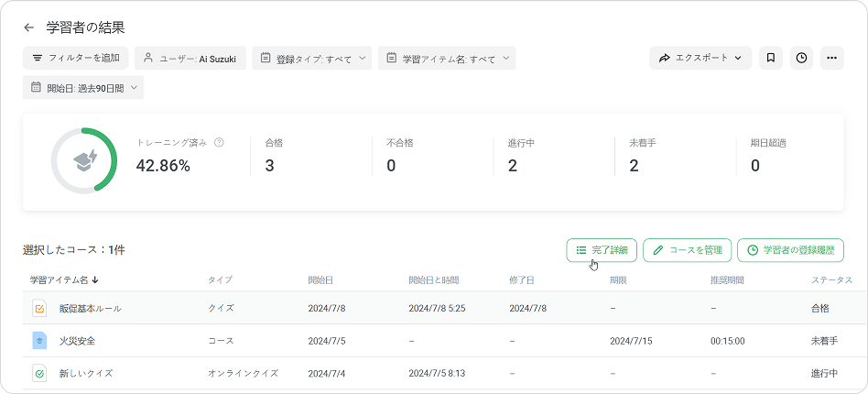Click the help icon next to トレーニング済み
The image size is (868, 394).
pyautogui.click(x=219, y=143)
